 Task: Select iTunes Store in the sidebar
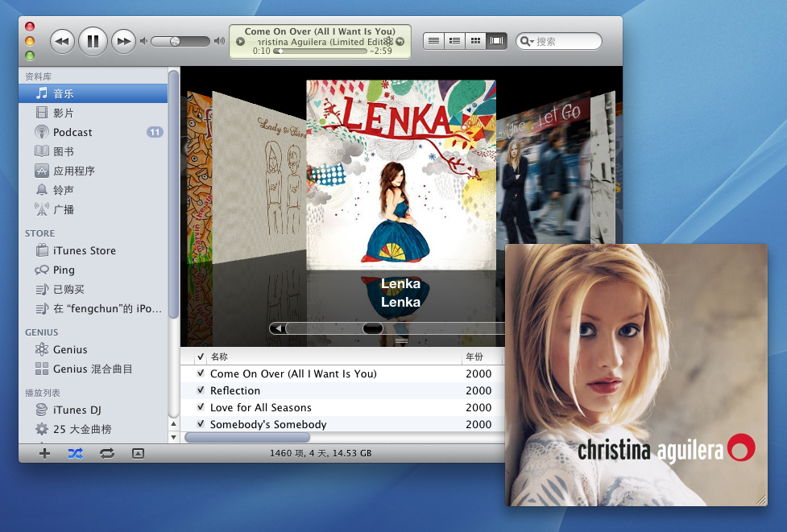pos(84,250)
